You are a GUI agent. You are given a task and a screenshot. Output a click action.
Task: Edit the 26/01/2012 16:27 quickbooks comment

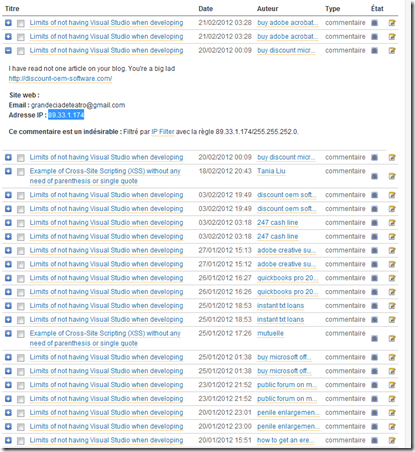[x=392, y=278]
